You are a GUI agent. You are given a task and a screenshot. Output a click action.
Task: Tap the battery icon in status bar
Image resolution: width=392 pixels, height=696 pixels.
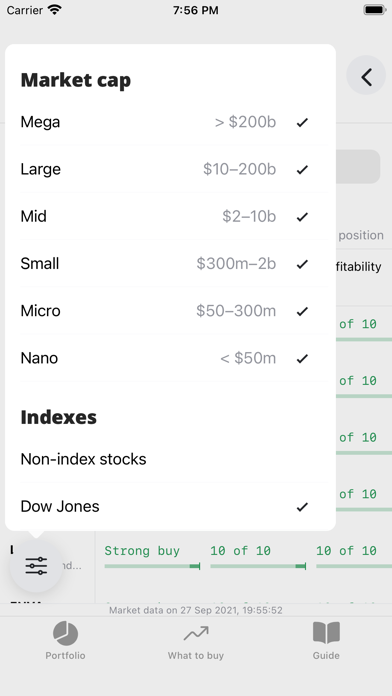(x=374, y=10)
